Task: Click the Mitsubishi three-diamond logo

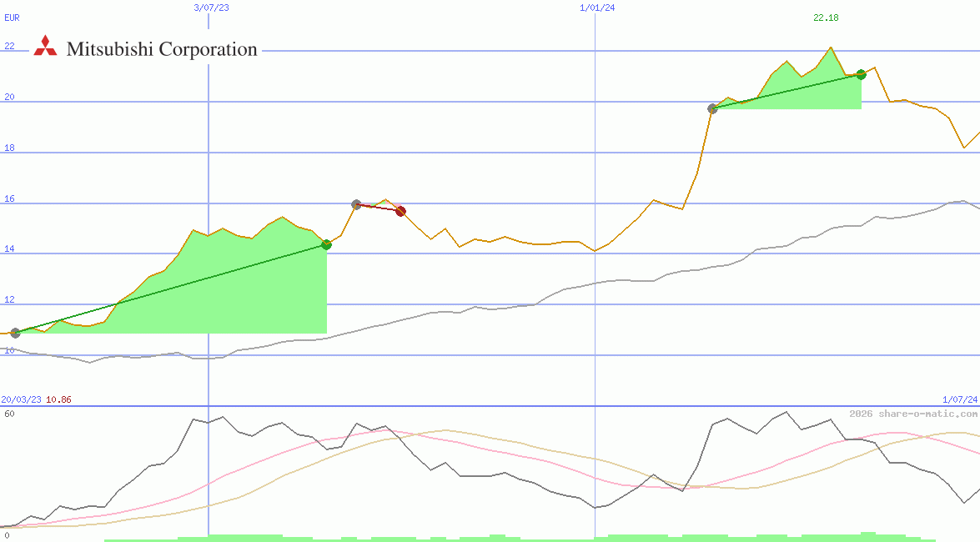Action: point(45,48)
